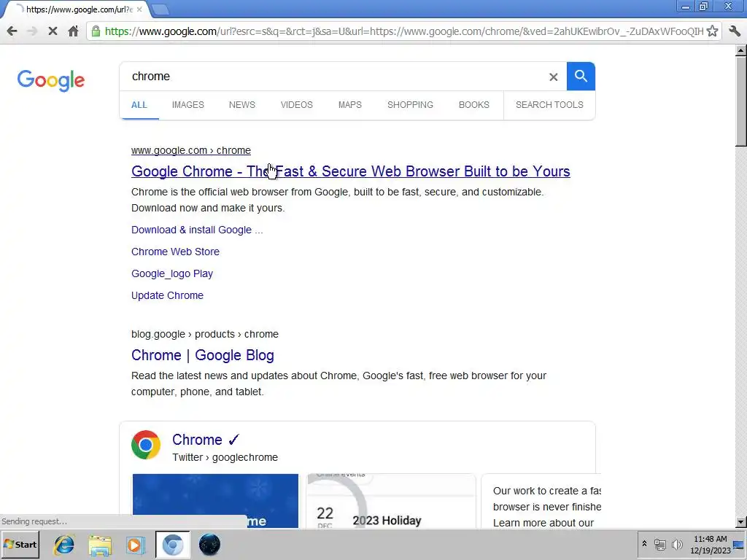Run search with blue magnifier button
The width and height of the screenshot is (747, 560).
[581, 76]
